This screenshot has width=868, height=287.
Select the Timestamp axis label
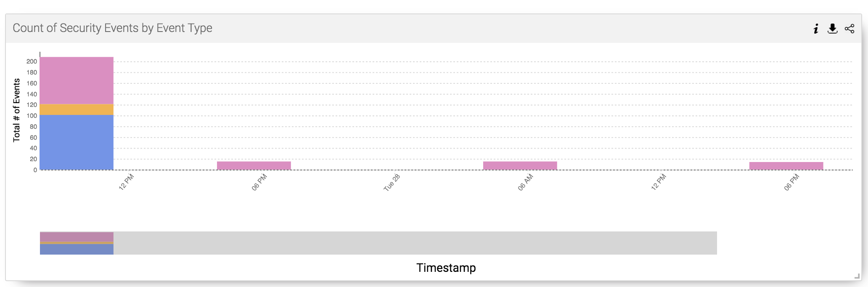[x=446, y=268]
